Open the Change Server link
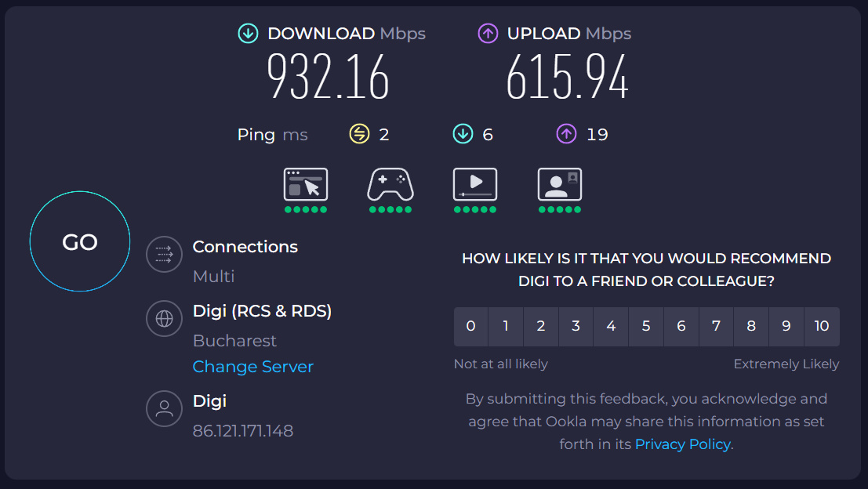This screenshot has height=489, width=868. tap(253, 367)
